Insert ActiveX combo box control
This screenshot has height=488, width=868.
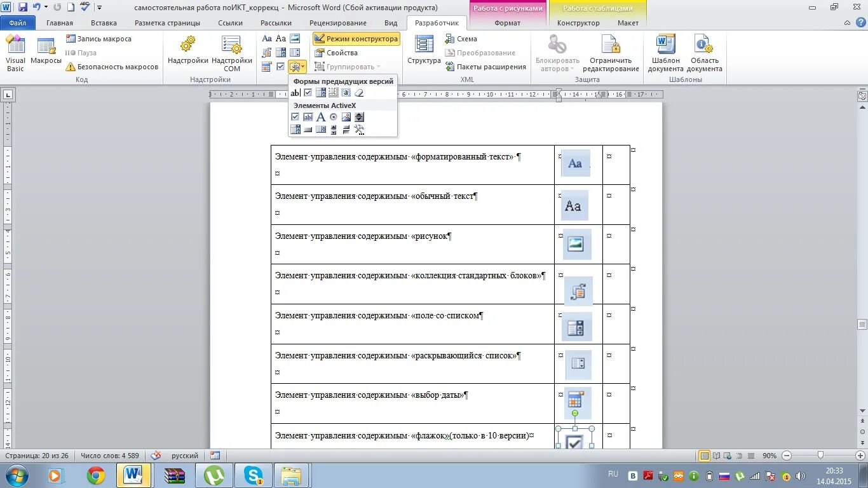point(295,130)
